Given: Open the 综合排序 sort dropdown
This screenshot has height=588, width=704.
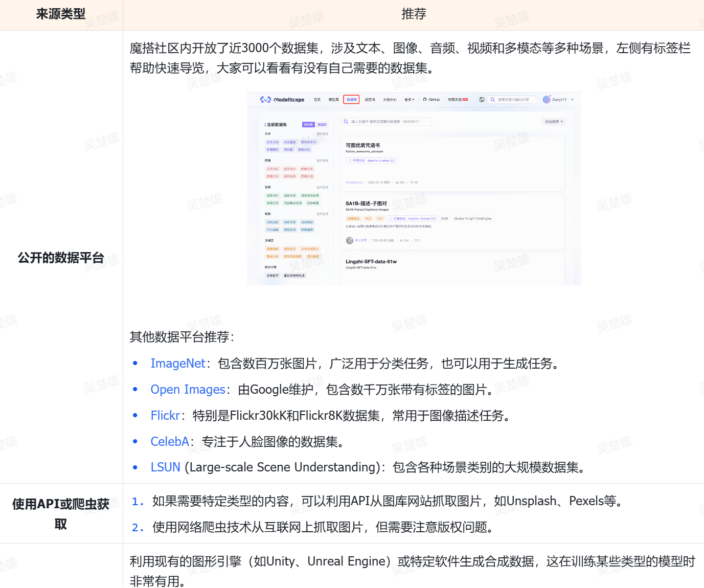Looking at the screenshot, I should coord(554,122).
